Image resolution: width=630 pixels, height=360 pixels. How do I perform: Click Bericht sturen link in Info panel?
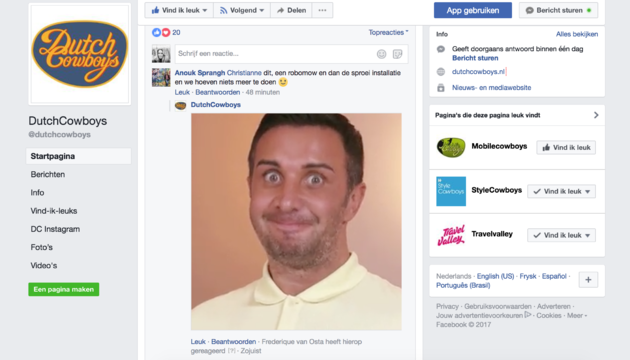(x=475, y=58)
